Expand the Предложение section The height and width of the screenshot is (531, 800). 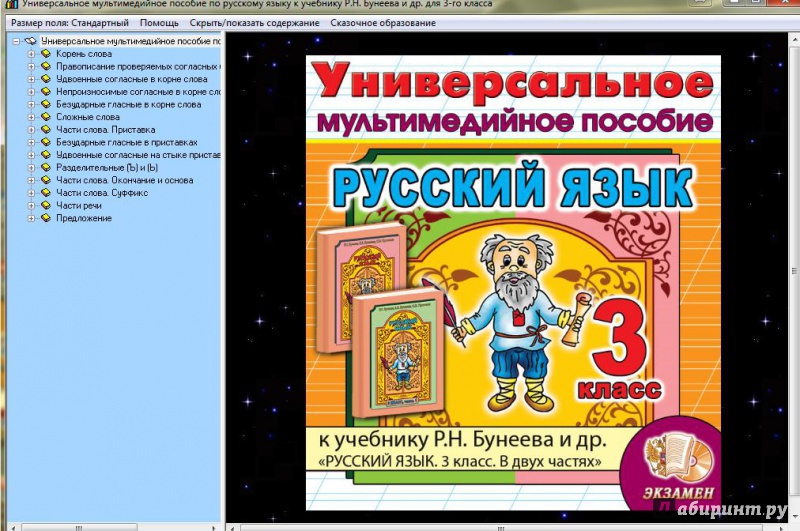[31, 218]
